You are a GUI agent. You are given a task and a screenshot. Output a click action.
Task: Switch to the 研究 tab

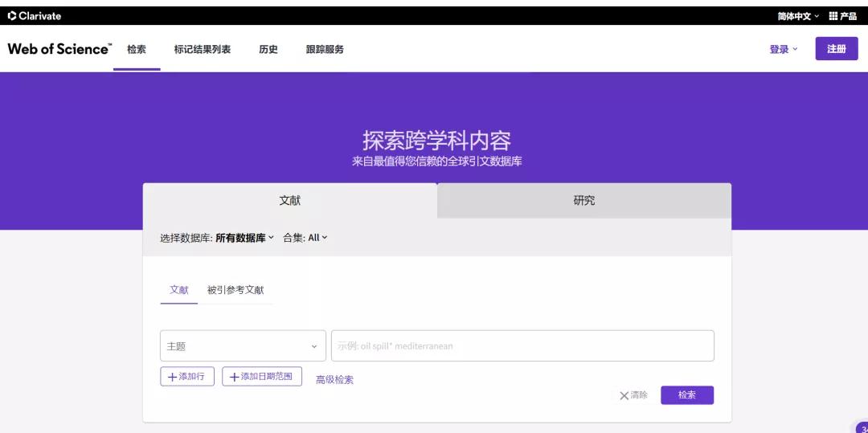584,201
